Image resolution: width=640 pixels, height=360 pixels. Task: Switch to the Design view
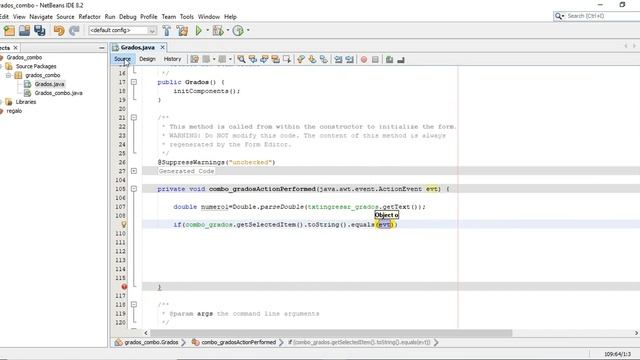point(147,59)
